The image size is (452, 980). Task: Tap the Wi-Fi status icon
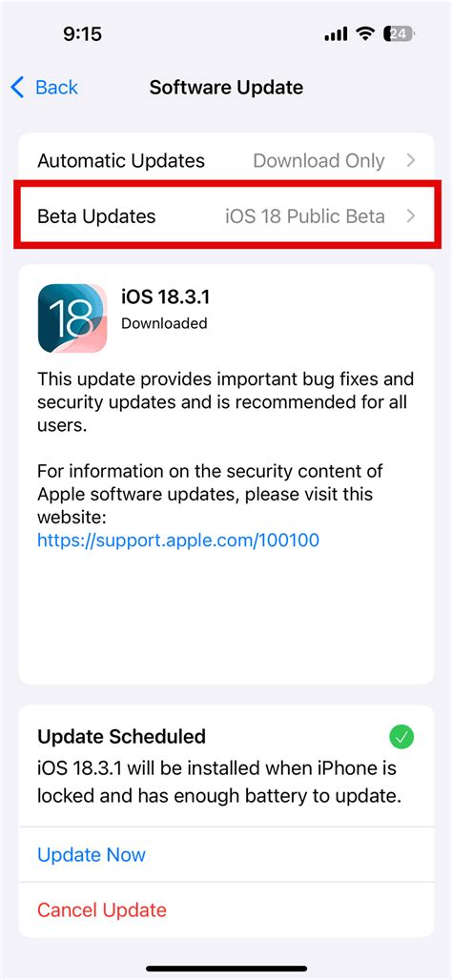click(366, 33)
